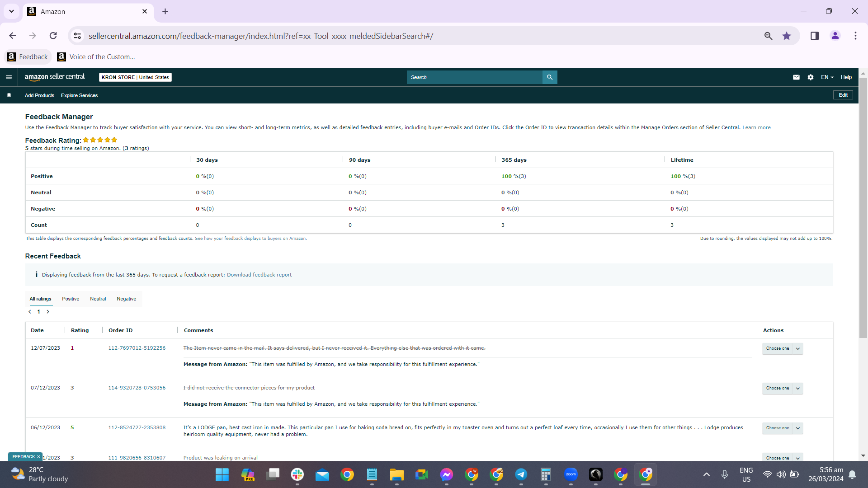Click Download feedback report link
The width and height of the screenshot is (868, 488).
coord(259,275)
